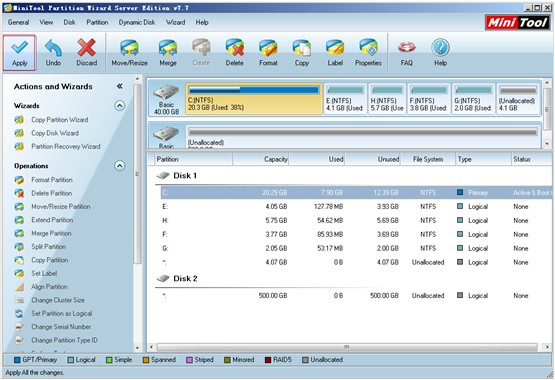Click the Undo arrow toolbar icon
The width and height of the screenshot is (555, 380).
click(53, 52)
